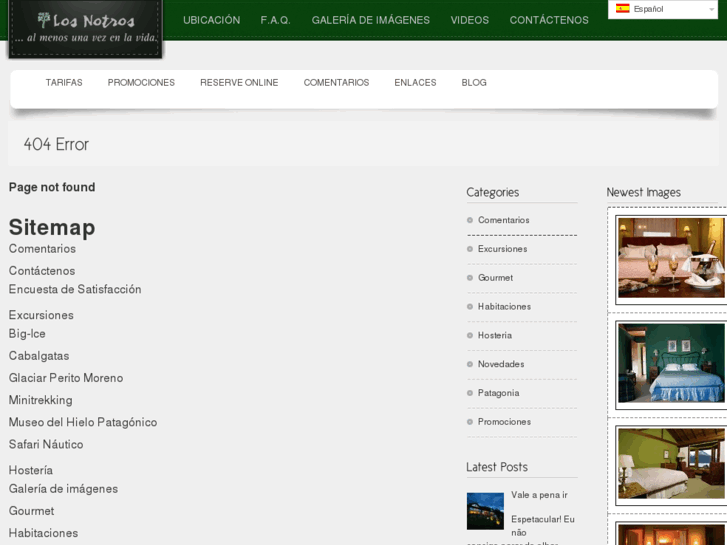Open Glaciar Perito Moreno link
727x545 pixels.
coord(66,378)
